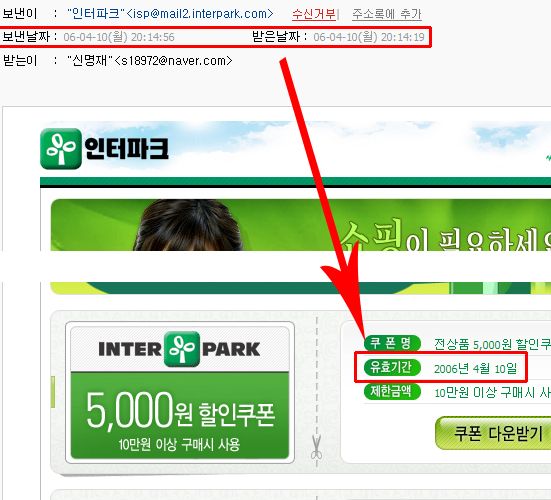Click the INTER PARK coupon header logo text
Image resolution: width=551 pixels, height=500 pixels.
pyautogui.click(x=180, y=349)
